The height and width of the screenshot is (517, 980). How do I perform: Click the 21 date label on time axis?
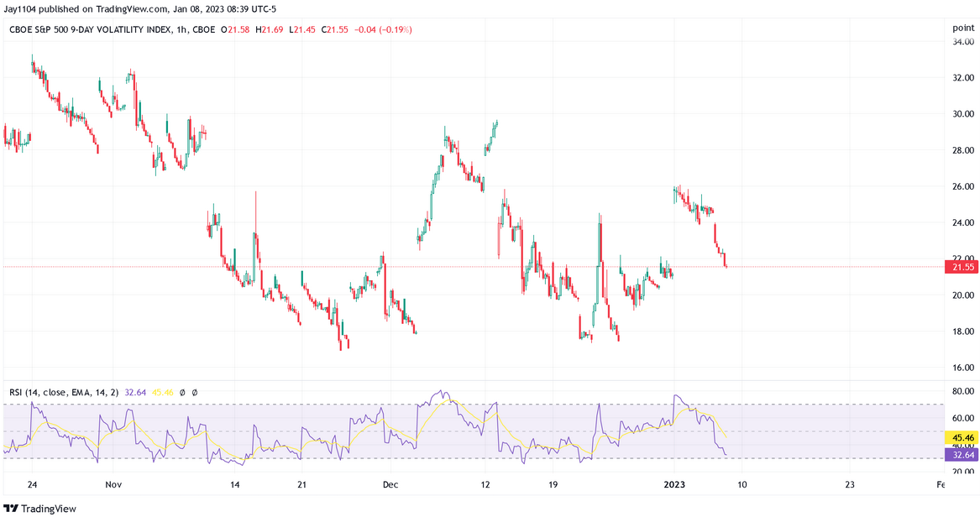(x=301, y=484)
